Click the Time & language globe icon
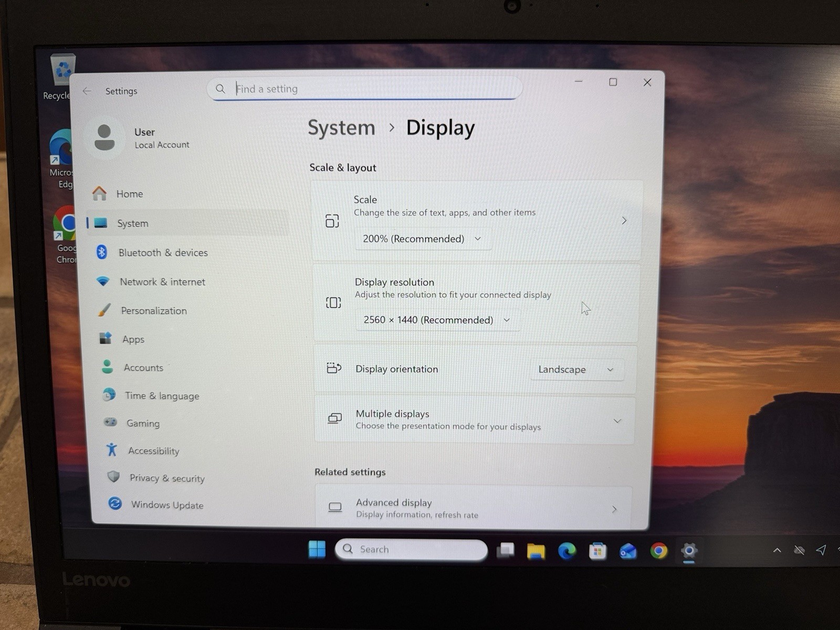Image resolution: width=840 pixels, height=630 pixels. click(x=109, y=394)
